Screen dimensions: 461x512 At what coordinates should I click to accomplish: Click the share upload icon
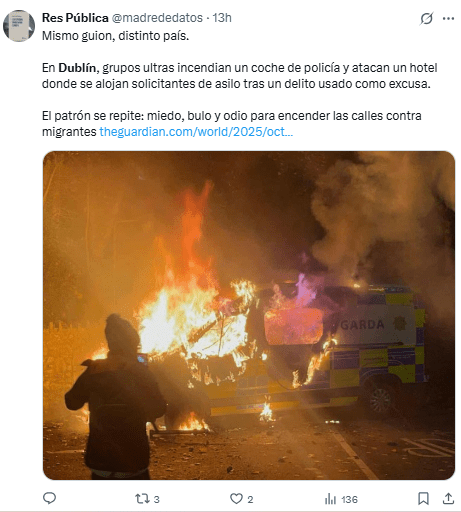click(448, 499)
